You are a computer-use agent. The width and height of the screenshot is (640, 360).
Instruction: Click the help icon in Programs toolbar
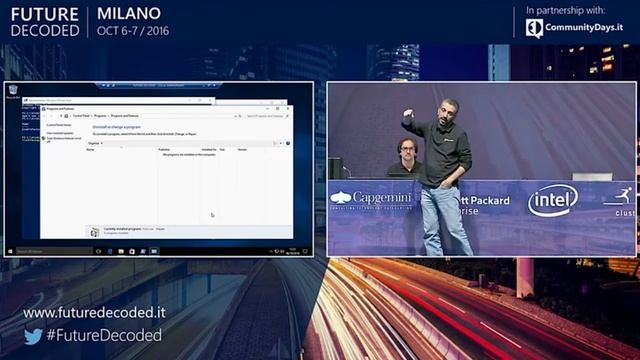point(288,143)
